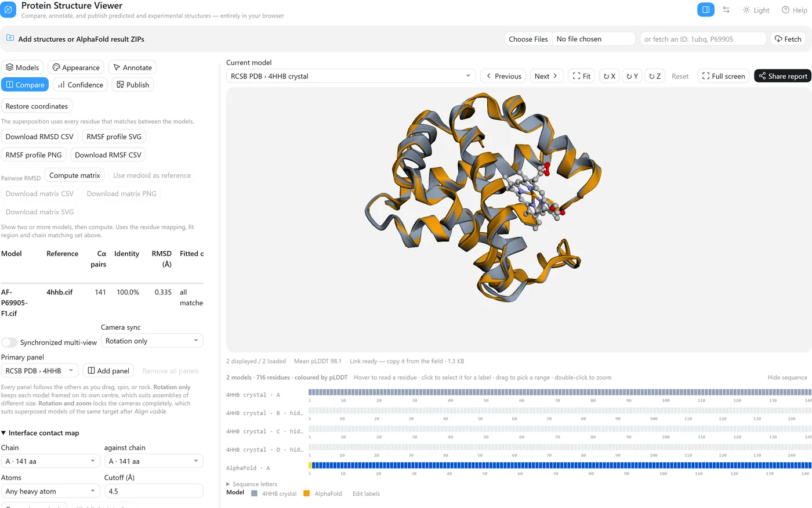Screen dimensions: 812x508
Task: Click the 4HHB crystal chain A sequence track
Action: tap(560, 392)
